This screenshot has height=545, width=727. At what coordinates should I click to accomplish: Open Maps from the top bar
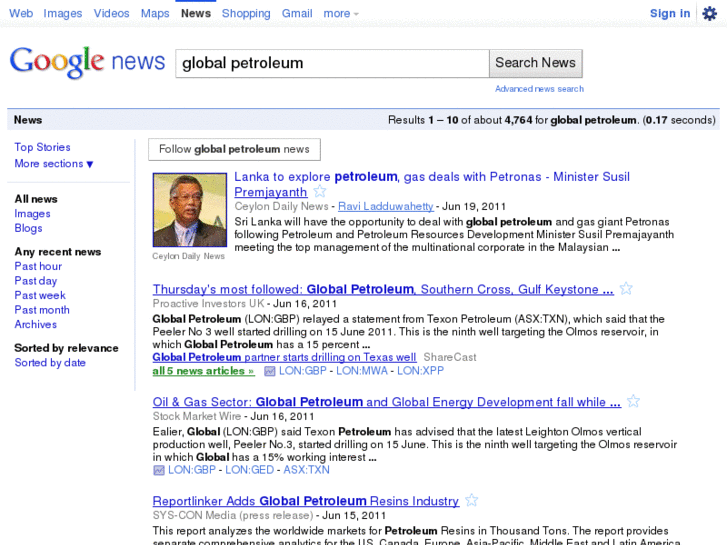click(x=155, y=13)
